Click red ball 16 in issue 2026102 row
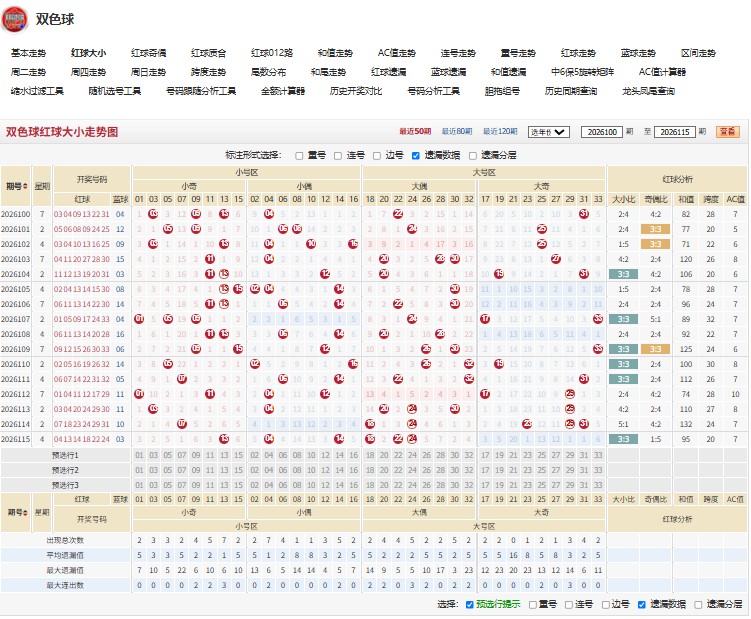 tap(353, 244)
